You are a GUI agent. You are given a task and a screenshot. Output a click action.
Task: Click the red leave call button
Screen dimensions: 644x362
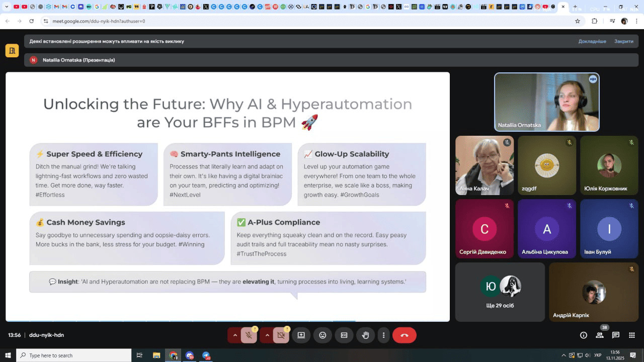tap(404, 335)
